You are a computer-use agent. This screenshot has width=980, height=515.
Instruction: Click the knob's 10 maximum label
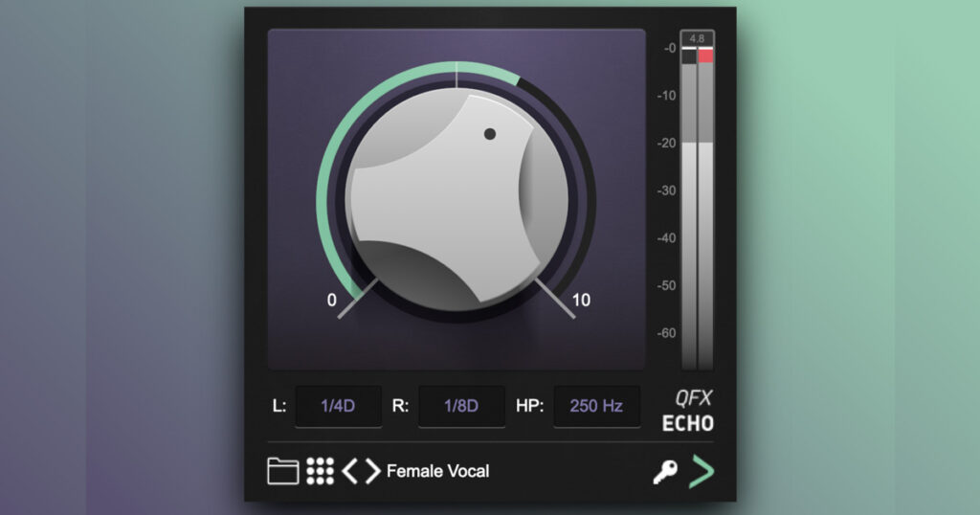pos(581,300)
